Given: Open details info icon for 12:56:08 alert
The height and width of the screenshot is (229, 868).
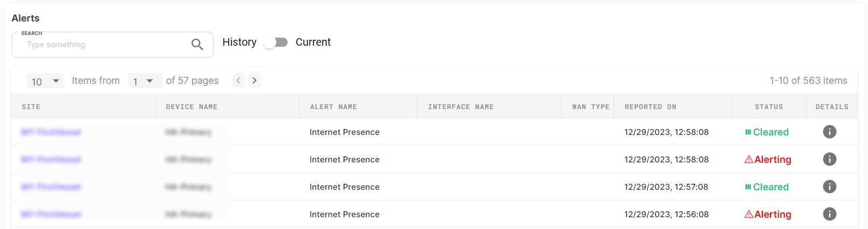Looking at the screenshot, I should pyautogui.click(x=829, y=214).
